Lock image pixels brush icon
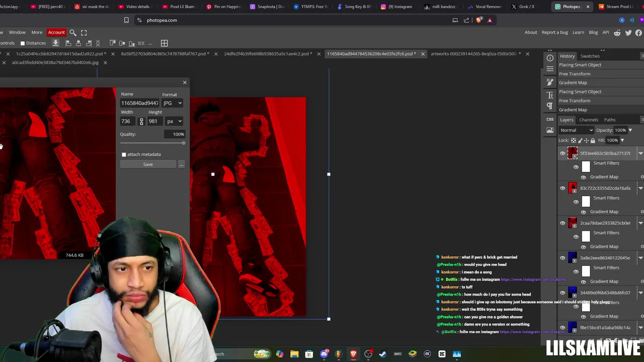Viewport: 644px width, 362px height. (x=580, y=140)
